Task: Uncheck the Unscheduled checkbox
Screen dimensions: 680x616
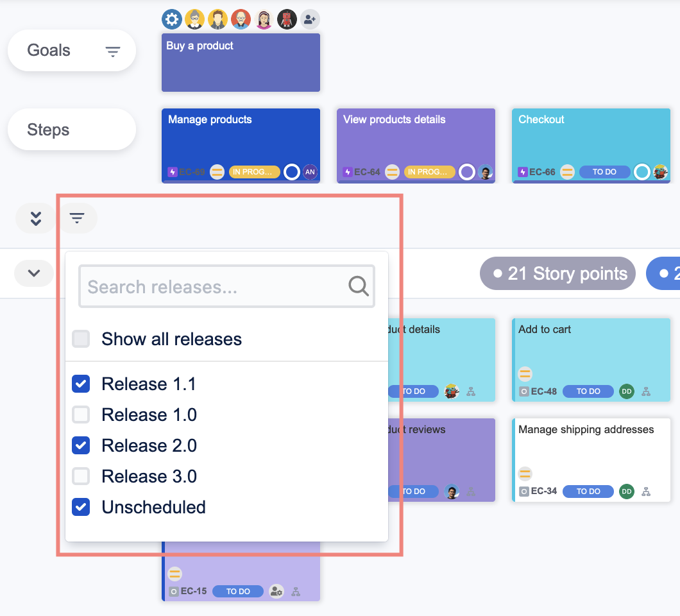Action: [81, 507]
